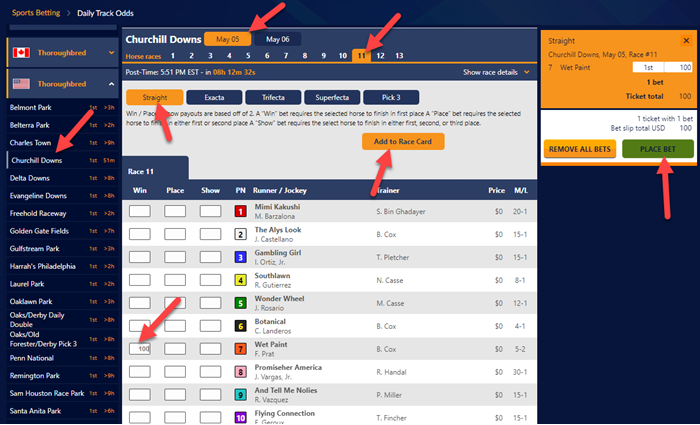Screen dimensions: 700x425
Task: Select the Trifecta bet type
Action: [273, 97]
